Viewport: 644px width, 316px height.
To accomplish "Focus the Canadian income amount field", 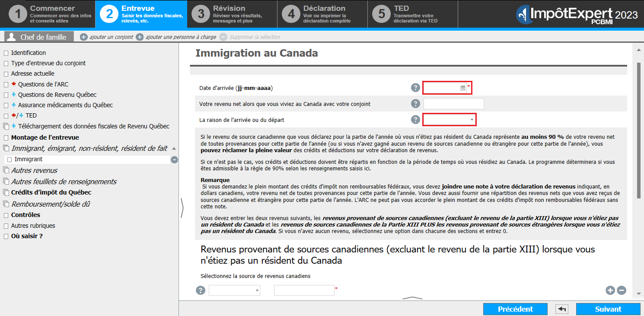I will point(304,290).
